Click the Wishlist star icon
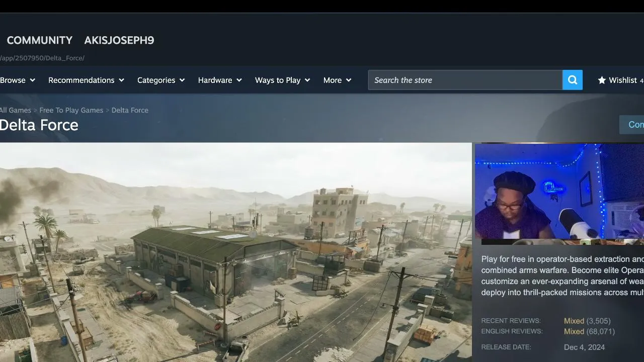 click(x=602, y=80)
